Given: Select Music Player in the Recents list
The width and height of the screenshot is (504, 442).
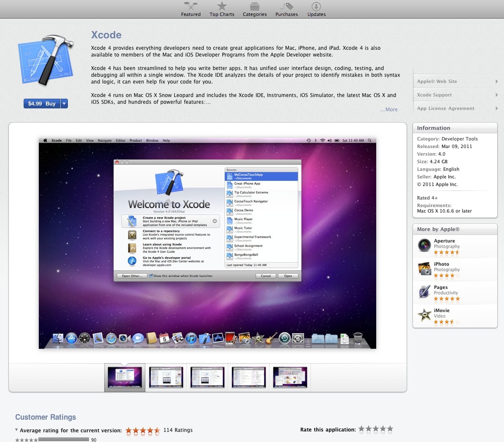Looking at the screenshot, I should (x=261, y=221).
